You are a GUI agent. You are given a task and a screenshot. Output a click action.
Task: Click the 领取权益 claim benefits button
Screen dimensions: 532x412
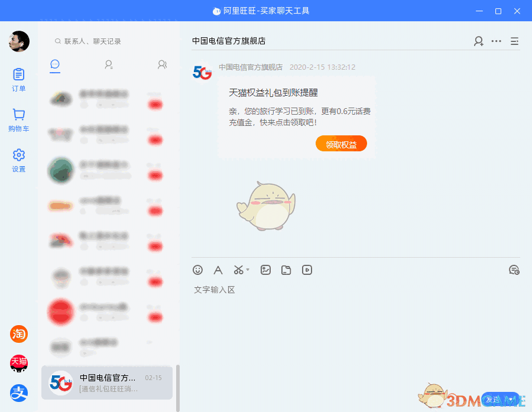tap(341, 143)
